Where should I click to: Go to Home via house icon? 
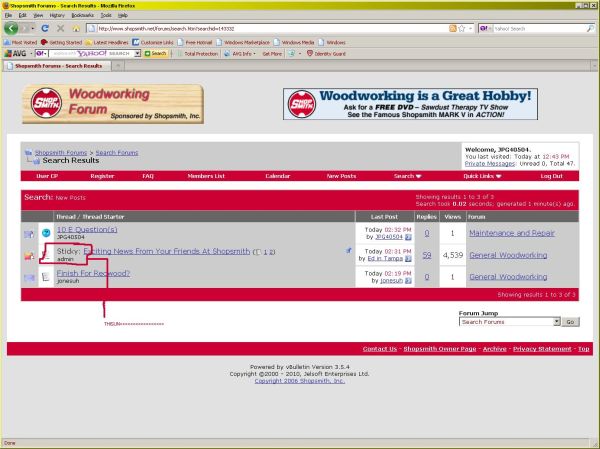pos(76,29)
